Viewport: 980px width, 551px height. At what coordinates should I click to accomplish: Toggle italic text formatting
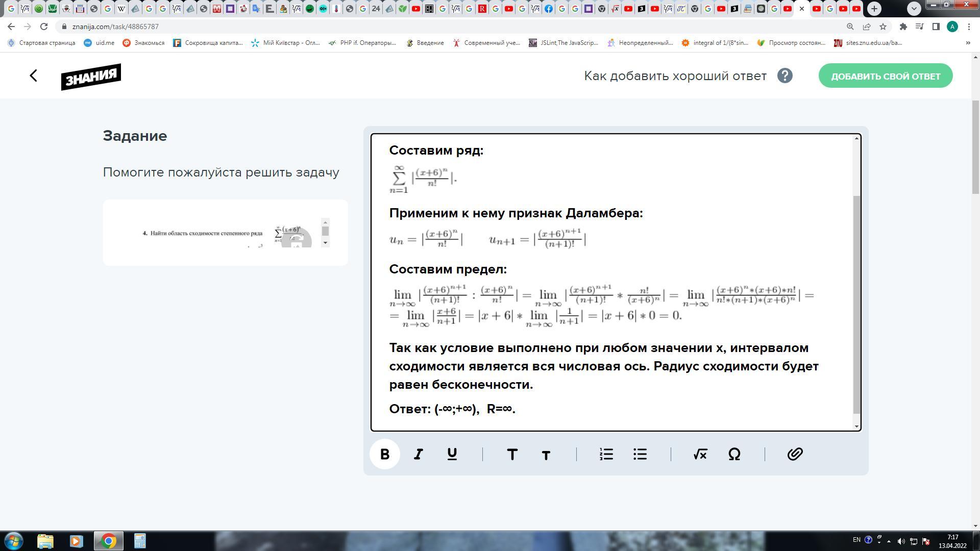(418, 454)
